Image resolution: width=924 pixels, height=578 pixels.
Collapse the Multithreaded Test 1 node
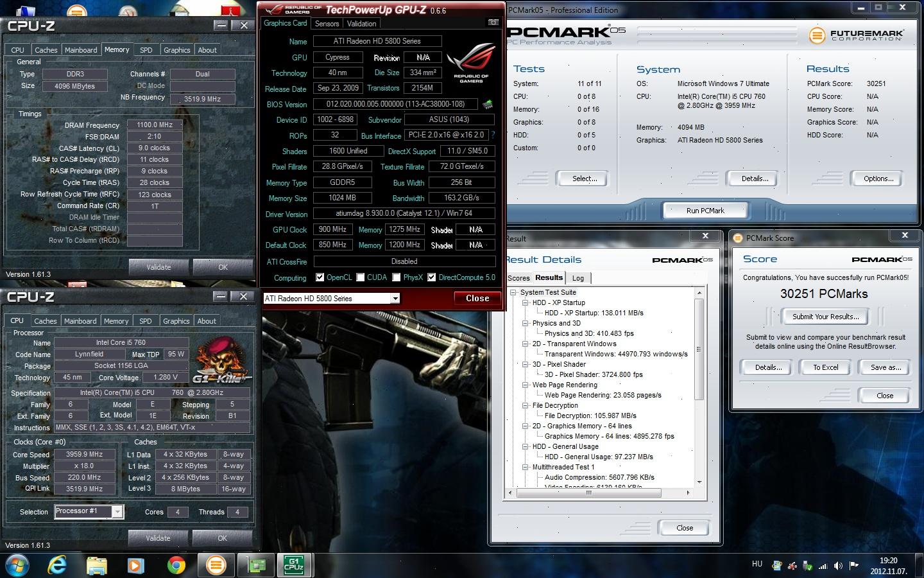click(525, 467)
